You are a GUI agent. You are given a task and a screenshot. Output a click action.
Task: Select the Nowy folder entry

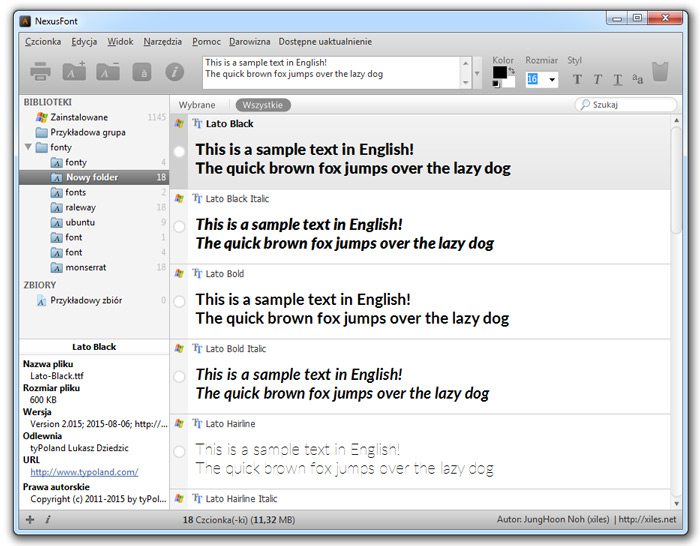point(94,177)
